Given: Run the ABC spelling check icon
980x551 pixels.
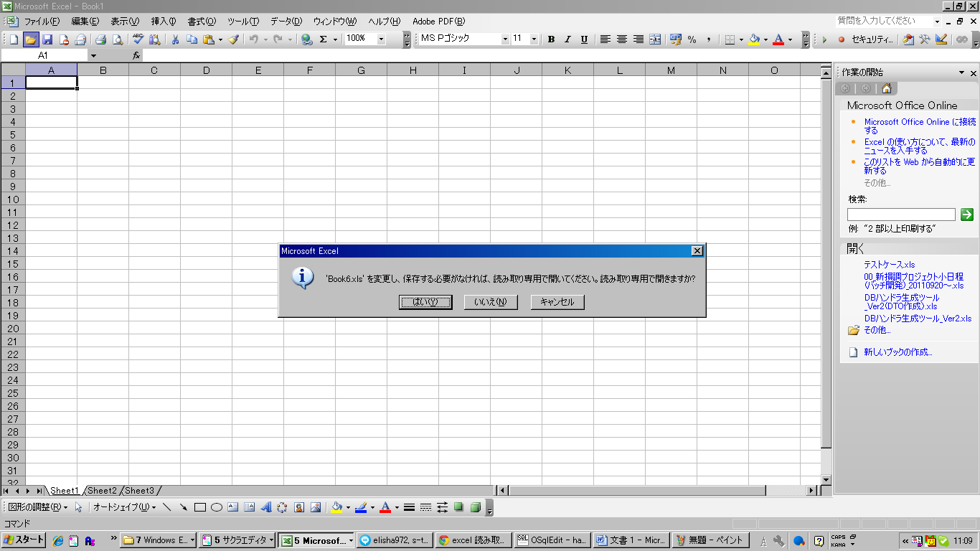Looking at the screenshot, I should (138, 39).
